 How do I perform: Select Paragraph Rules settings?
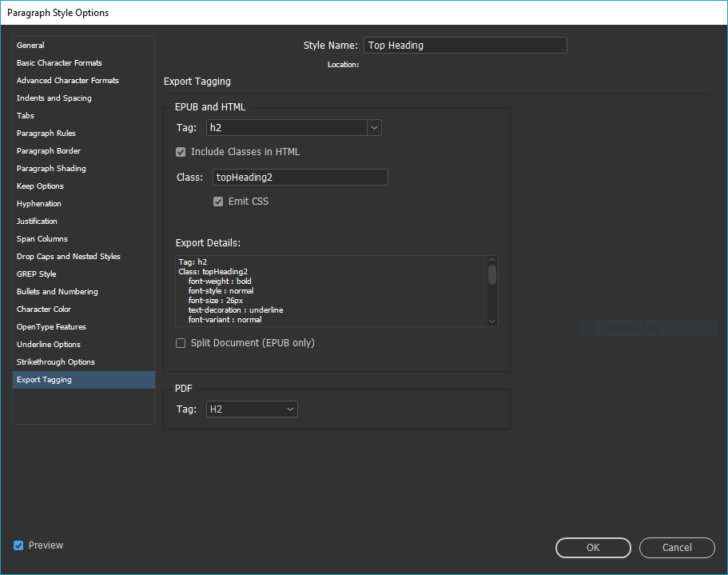pyautogui.click(x=50, y=133)
